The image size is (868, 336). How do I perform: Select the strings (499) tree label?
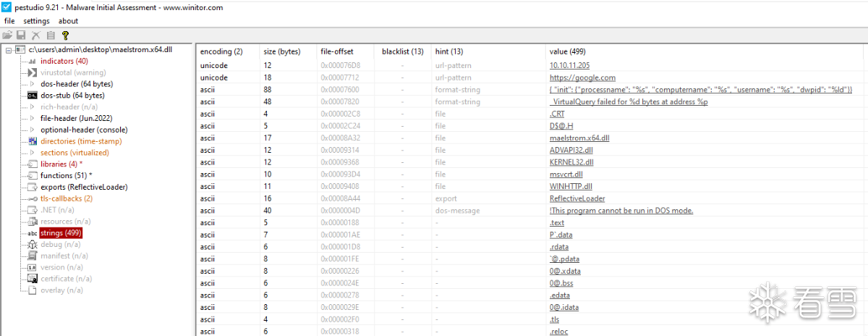(61, 233)
